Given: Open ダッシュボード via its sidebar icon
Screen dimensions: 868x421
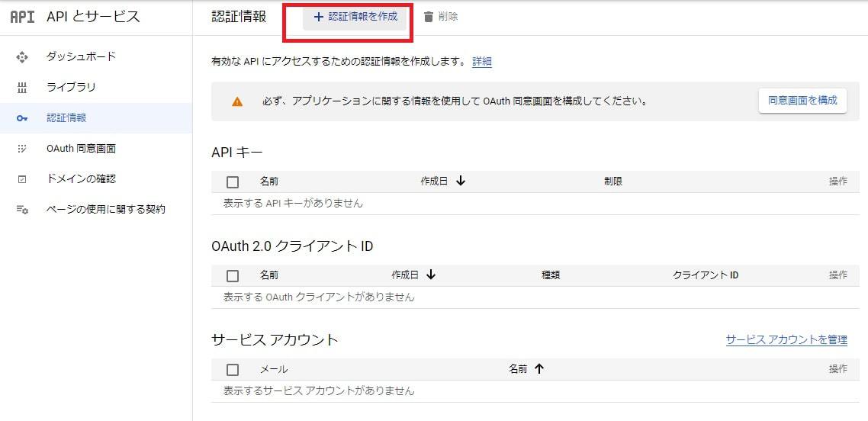Looking at the screenshot, I should point(22,56).
